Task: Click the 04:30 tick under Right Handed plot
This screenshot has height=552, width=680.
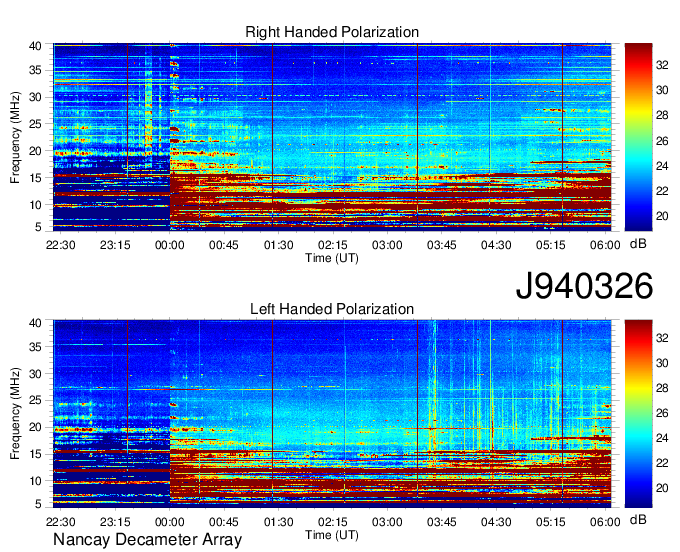Action: (x=496, y=245)
